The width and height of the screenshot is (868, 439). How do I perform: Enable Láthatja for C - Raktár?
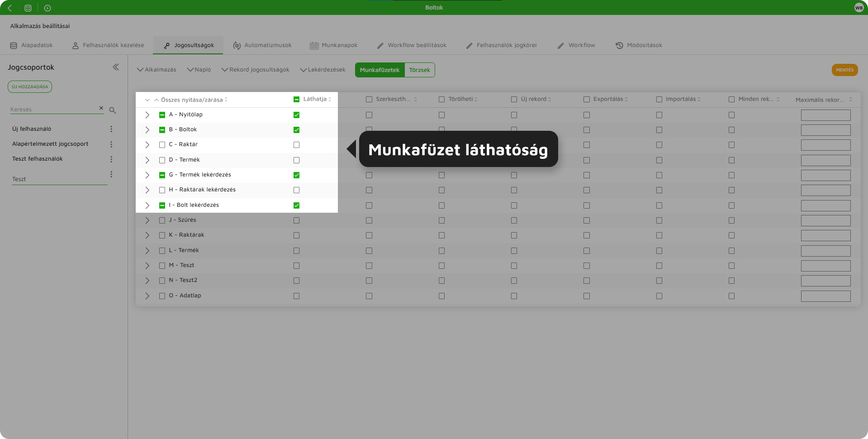click(x=296, y=145)
